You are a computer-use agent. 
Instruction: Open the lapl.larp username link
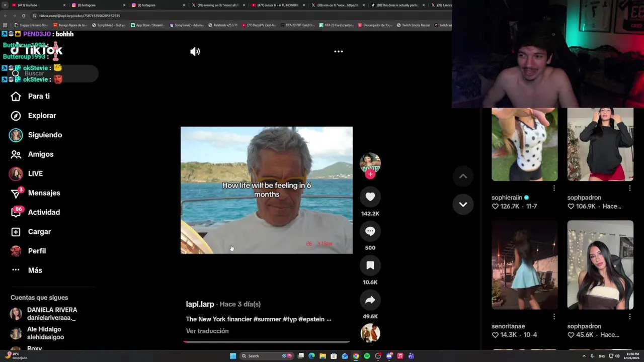(x=200, y=304)
